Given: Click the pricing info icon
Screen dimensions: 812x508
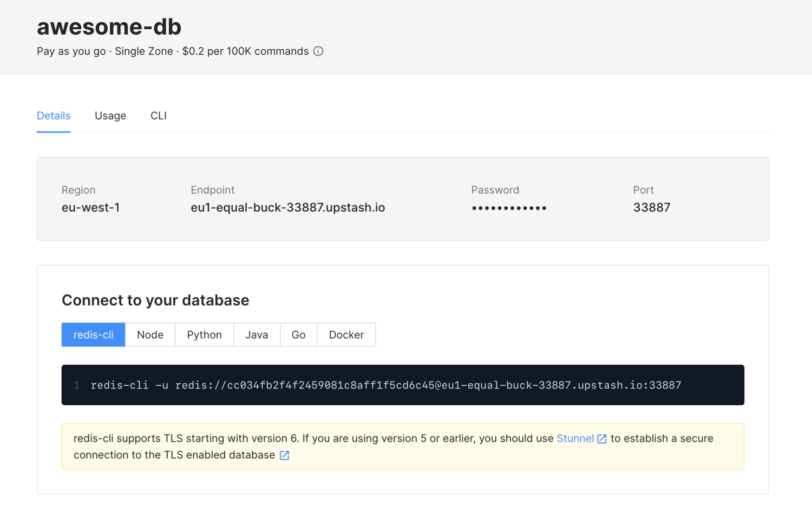Looking at the screenshot, I should (318, 51).
